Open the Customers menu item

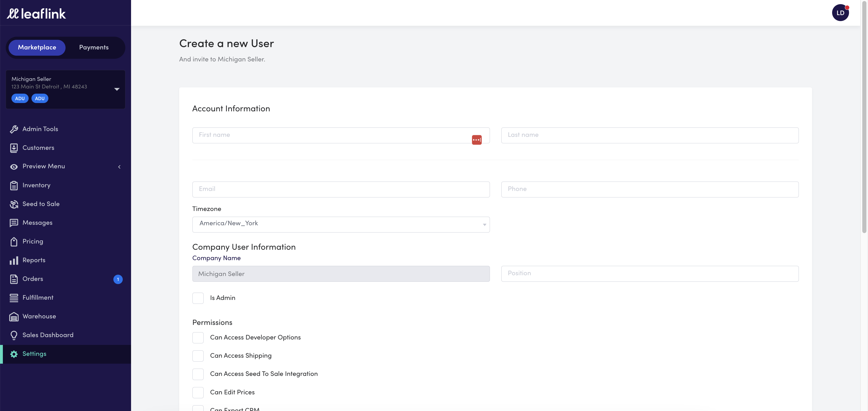click(65, 148)
